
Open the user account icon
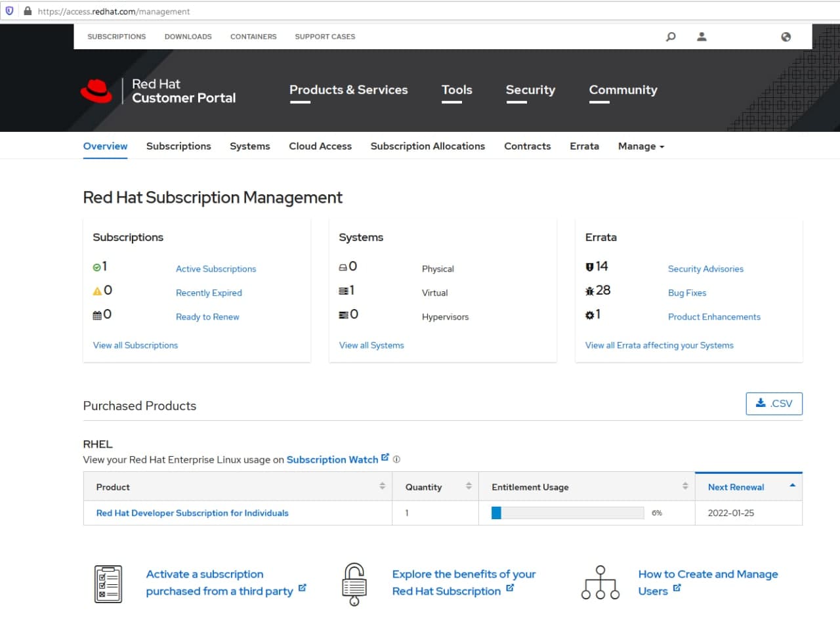(x=702, y=37)
